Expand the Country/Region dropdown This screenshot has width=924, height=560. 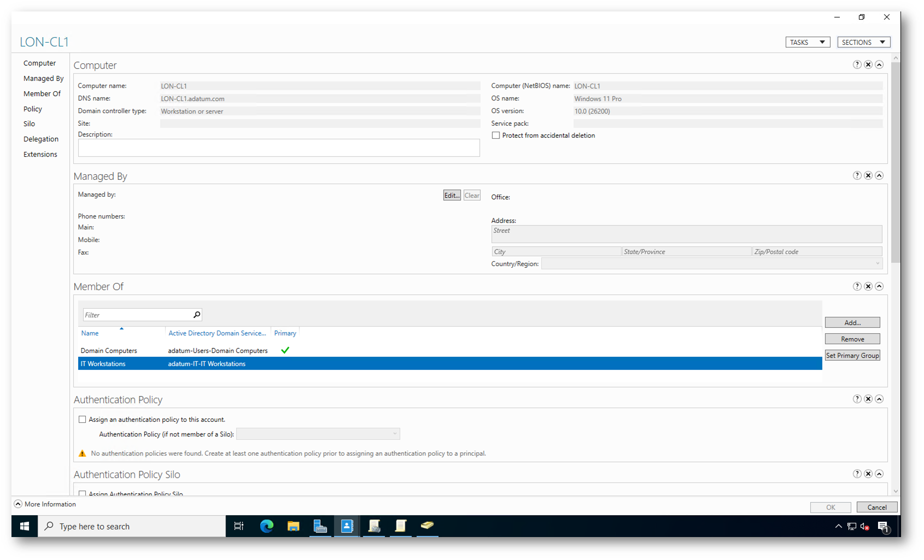(878, 264)
